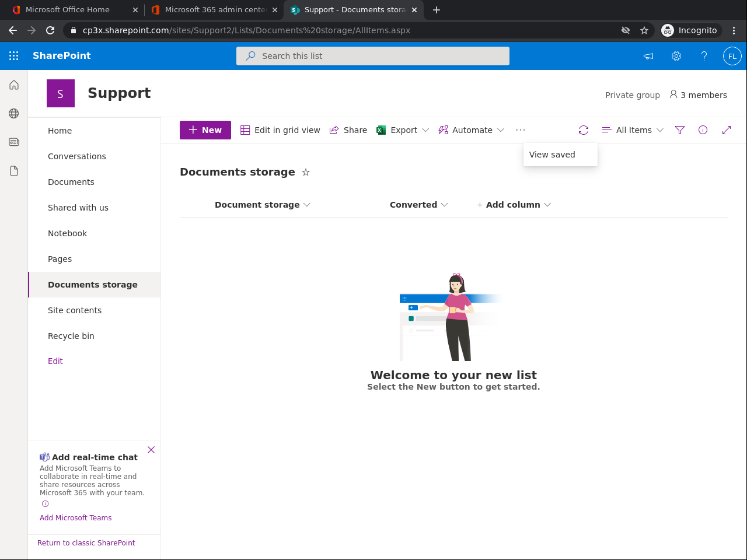Open the All Items view switcher

[x=633, y=130]
